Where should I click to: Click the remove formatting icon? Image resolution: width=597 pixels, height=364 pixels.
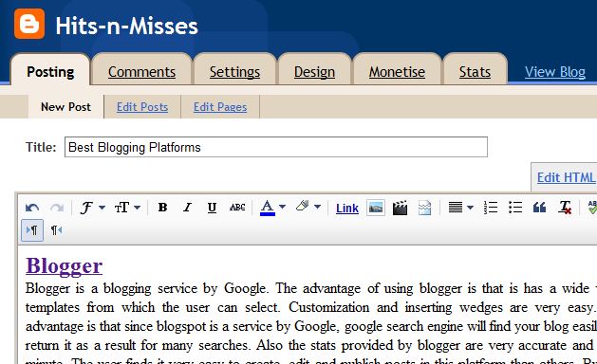(x=565, y=208)
